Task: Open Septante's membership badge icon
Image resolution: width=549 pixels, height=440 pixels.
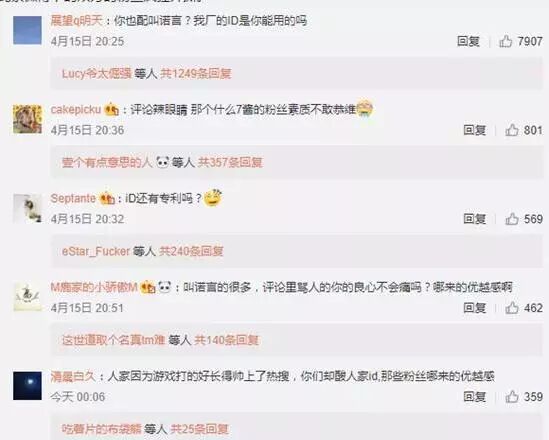Action: coord(107,199)
